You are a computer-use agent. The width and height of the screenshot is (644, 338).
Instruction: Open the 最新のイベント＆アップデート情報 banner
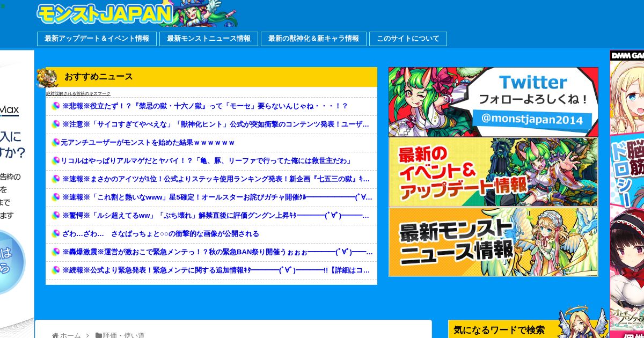pyautogui.click(x=493, y=172)
